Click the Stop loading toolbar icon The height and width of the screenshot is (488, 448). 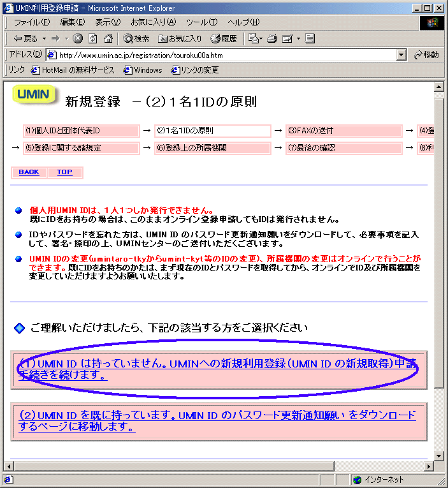pos(78,39)
